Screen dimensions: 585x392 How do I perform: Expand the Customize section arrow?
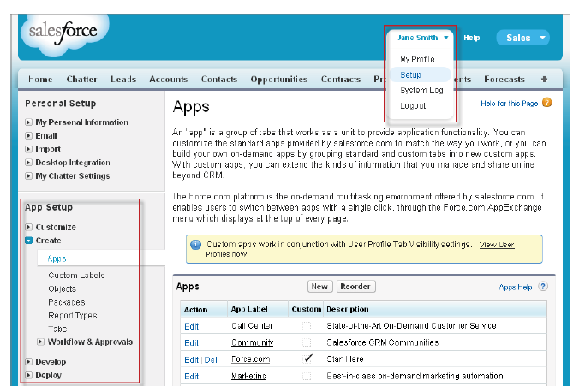[x=28, y=227]
